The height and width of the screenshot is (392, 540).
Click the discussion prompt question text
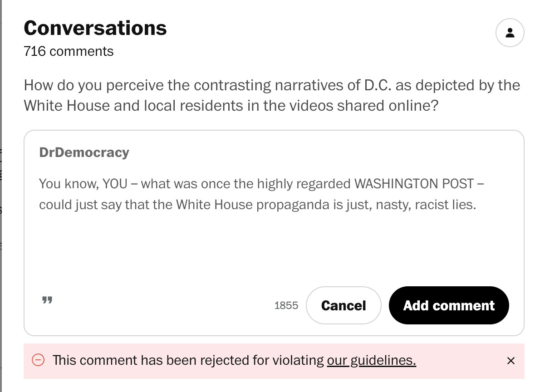pos(272,95)
